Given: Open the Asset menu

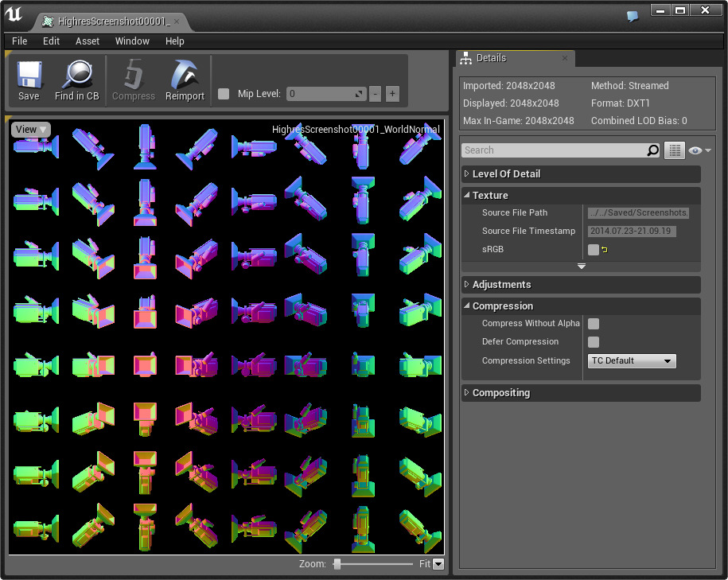Looking at the screenshot, I should point(88,41).
